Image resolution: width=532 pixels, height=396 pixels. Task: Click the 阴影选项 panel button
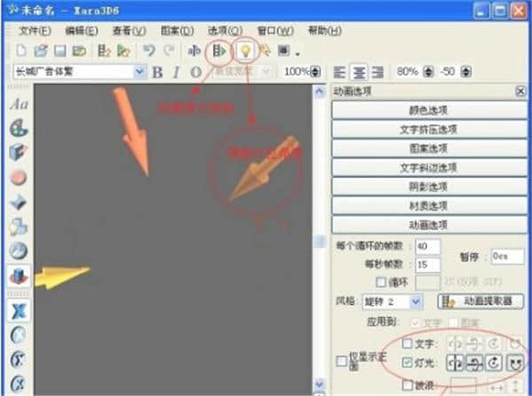tap(429, 186)
